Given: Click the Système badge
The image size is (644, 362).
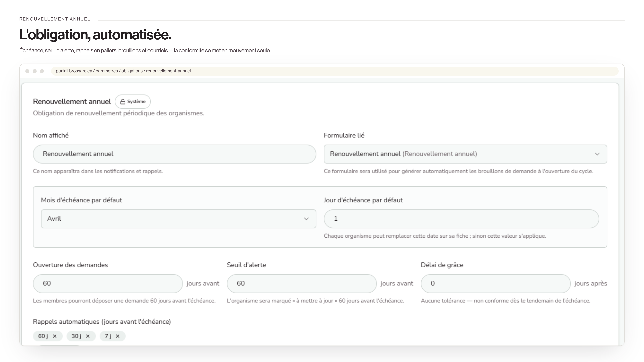Looking at the screenshot, I should (133, 101).
